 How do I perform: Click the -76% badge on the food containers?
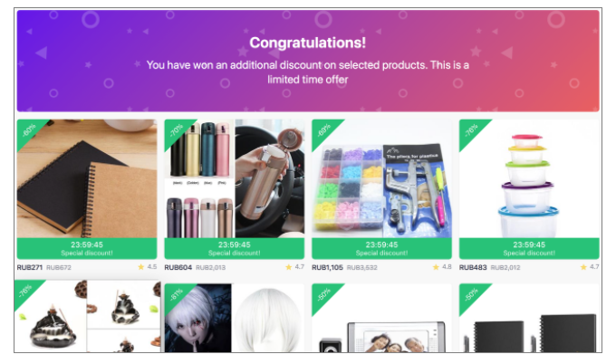point(471,130)
